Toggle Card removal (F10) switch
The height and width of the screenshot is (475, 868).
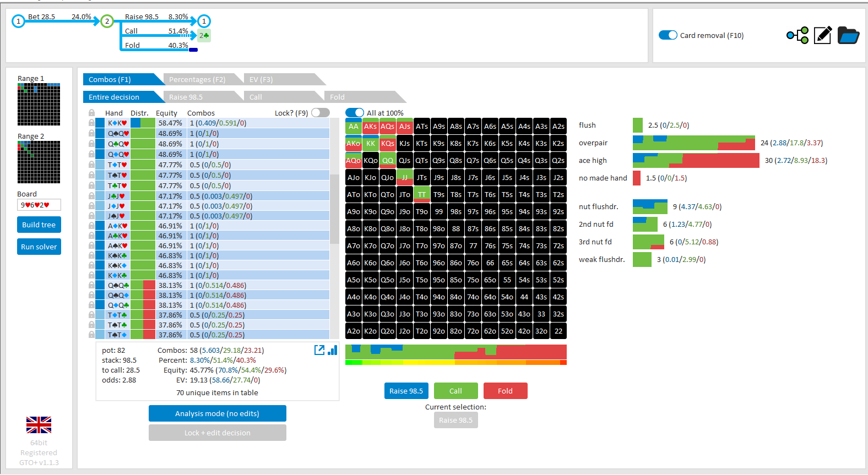(668, 35)
